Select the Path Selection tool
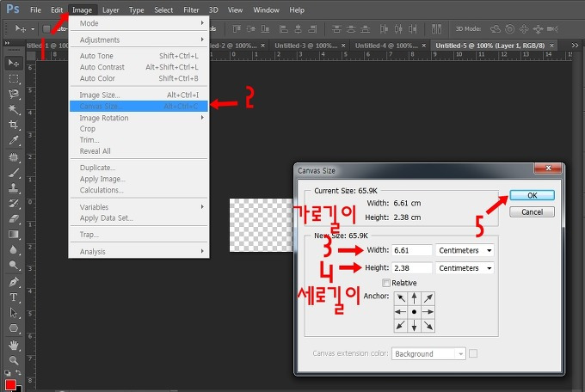 14,313
